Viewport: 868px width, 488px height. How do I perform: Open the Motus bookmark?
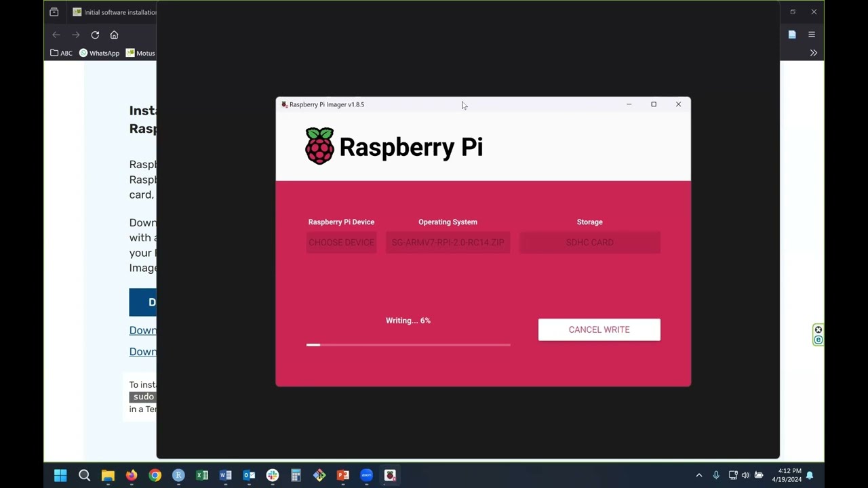[140, 53]
